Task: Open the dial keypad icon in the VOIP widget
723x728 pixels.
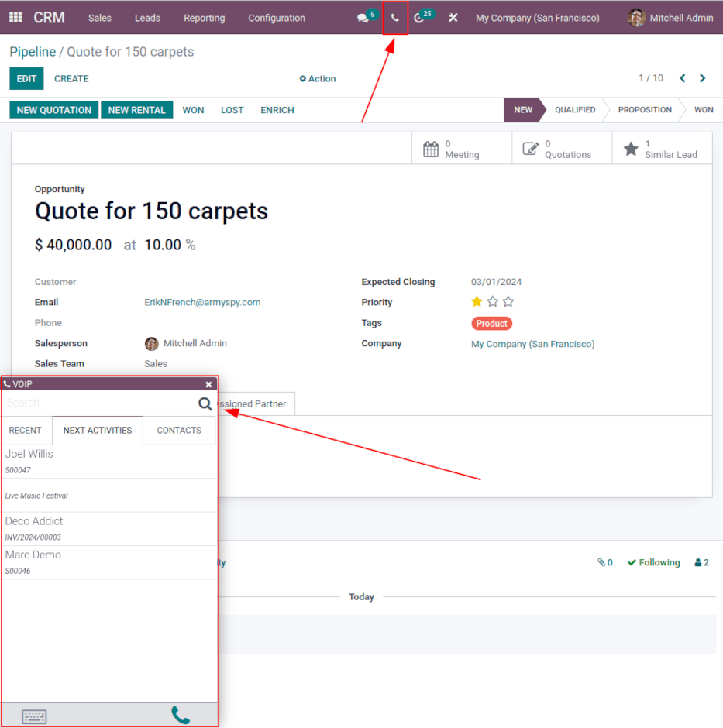Action: (x=34, y=716)
